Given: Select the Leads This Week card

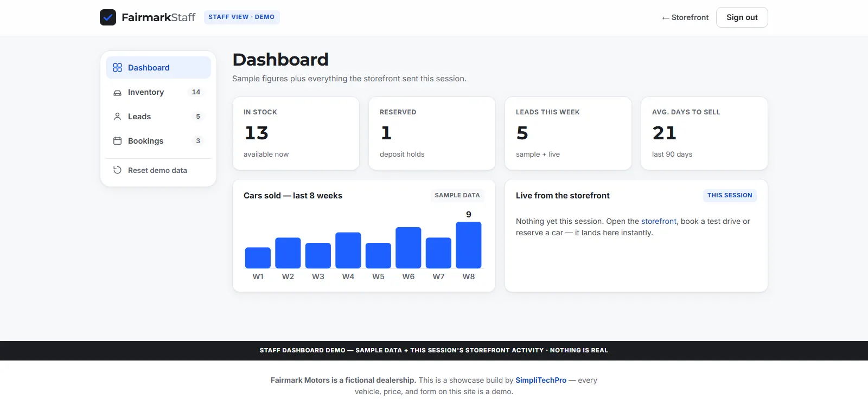Looking at the screenshot, I should tap(569, 133).
